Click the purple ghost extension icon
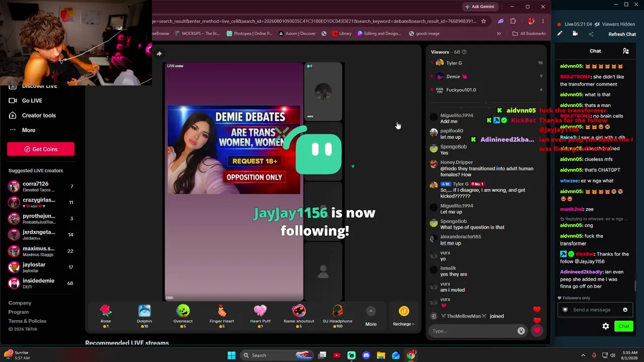 [x=501, y=21]
